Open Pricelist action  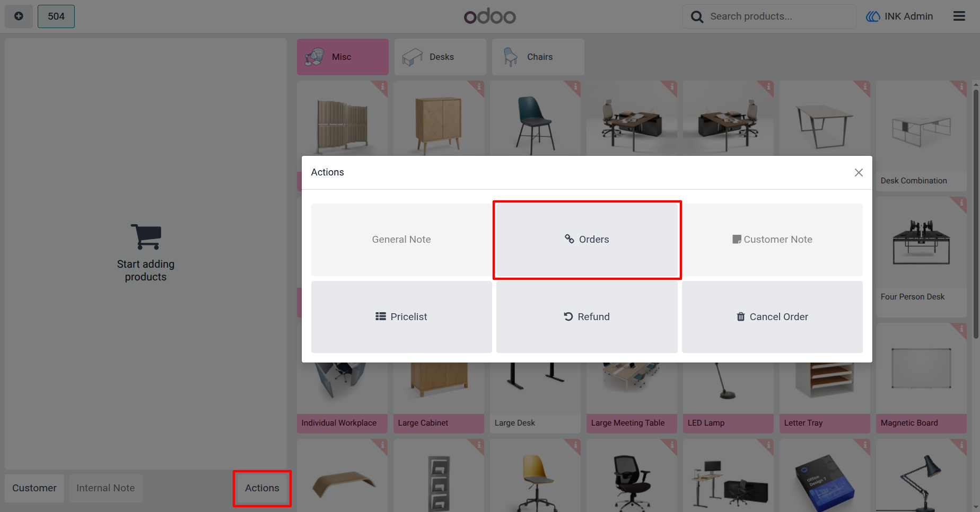[401, 317]
